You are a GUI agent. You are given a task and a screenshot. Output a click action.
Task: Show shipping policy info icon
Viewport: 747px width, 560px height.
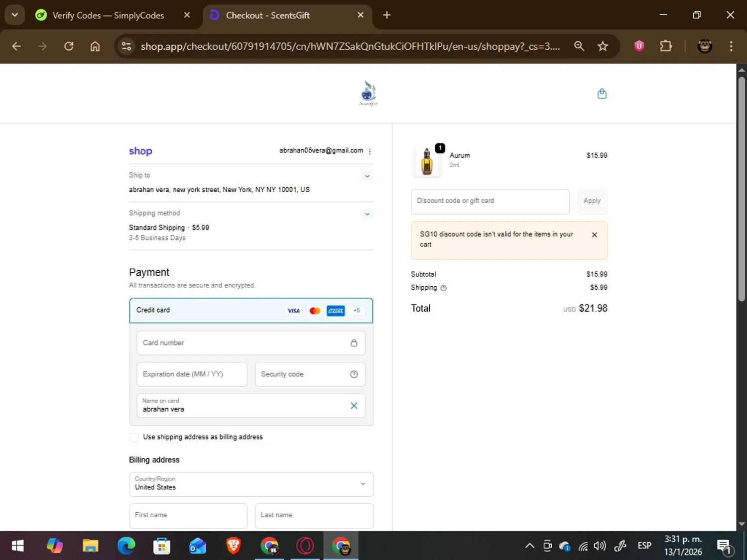(x=443, y=288)
